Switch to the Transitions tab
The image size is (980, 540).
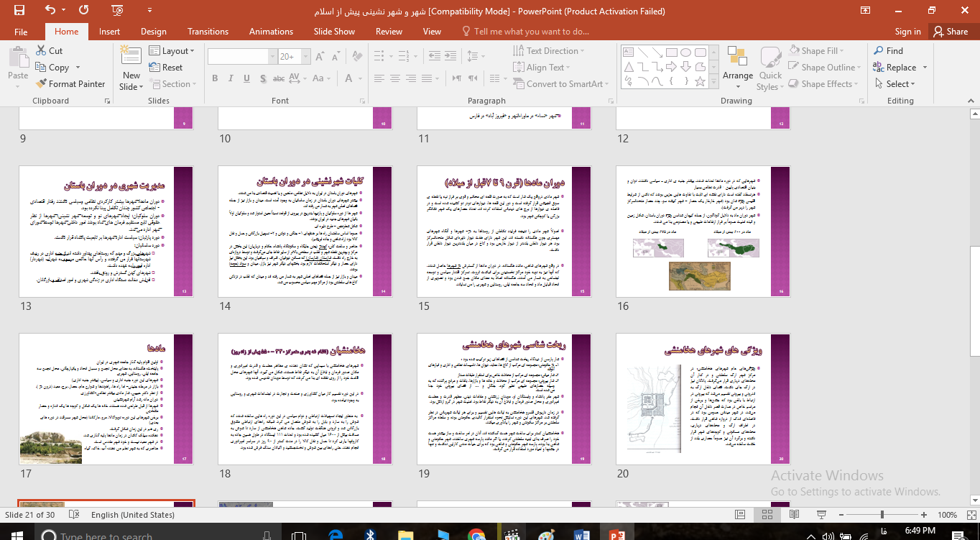coord(208,32)
